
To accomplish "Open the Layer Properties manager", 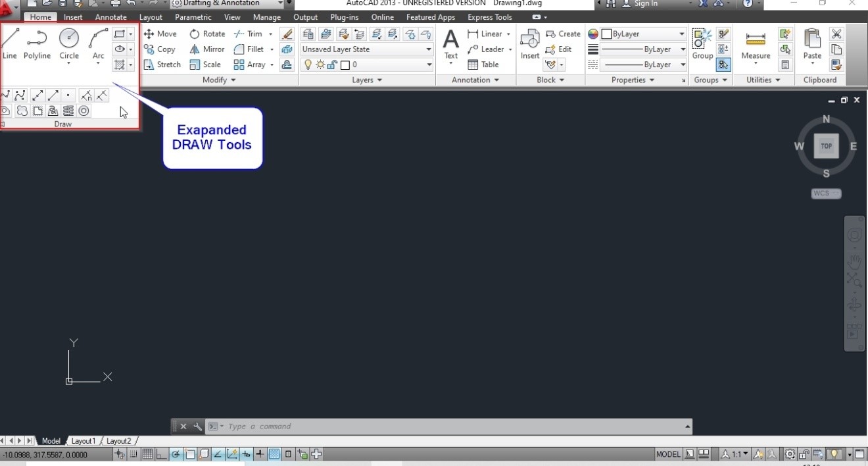I will pyautogui.click(x=308, y=34).
